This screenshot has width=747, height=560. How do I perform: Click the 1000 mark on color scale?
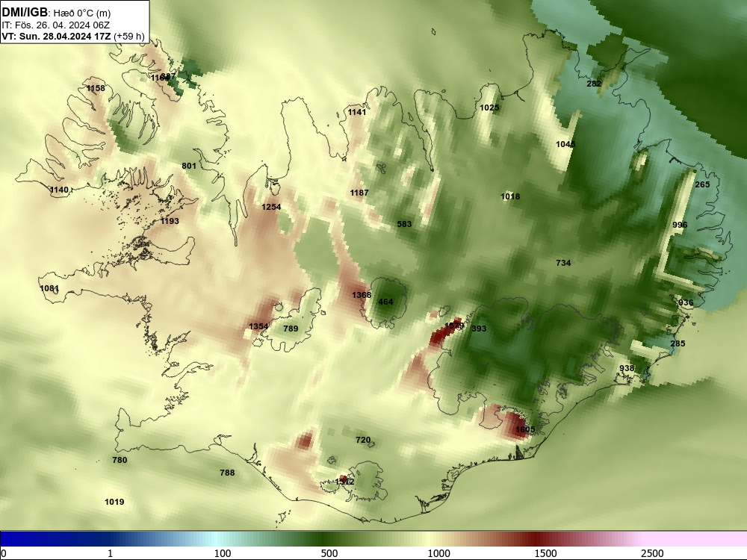(x=438, y=553)
